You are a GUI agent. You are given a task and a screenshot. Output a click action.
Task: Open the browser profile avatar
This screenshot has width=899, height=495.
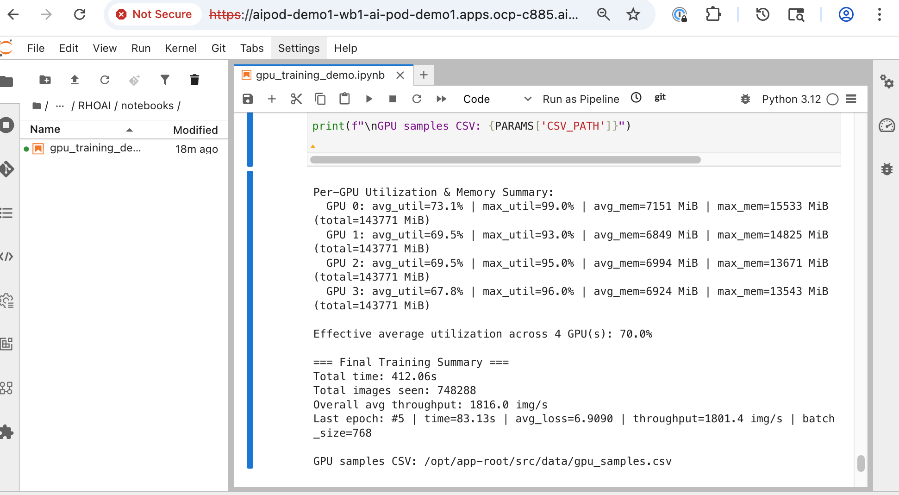pos(846,14)
